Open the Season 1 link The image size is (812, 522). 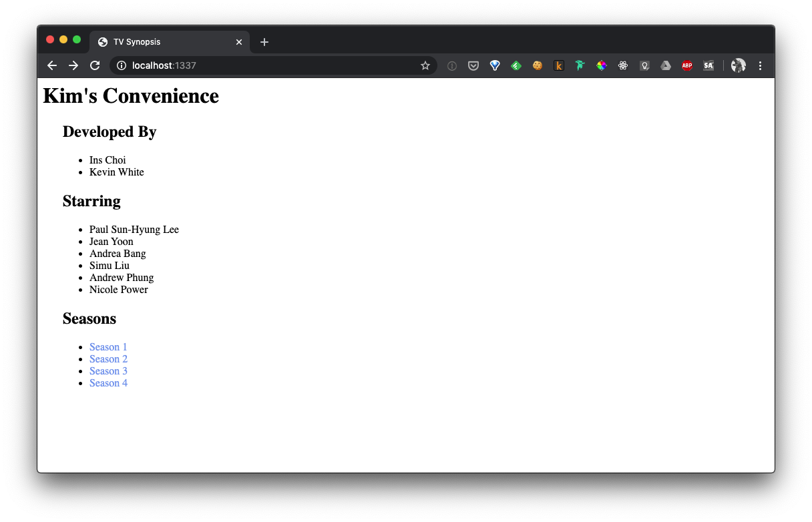[108, 347]
